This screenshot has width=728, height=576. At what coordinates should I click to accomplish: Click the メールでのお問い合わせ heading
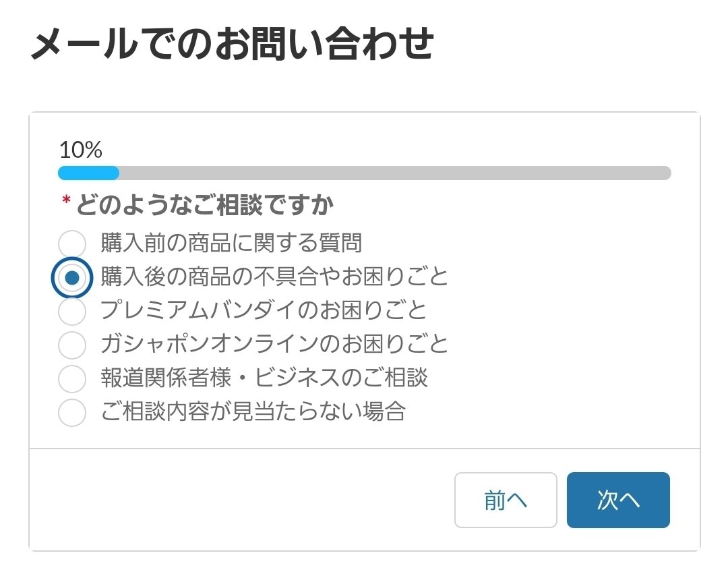pyautogui.click(x=233, y=46)
